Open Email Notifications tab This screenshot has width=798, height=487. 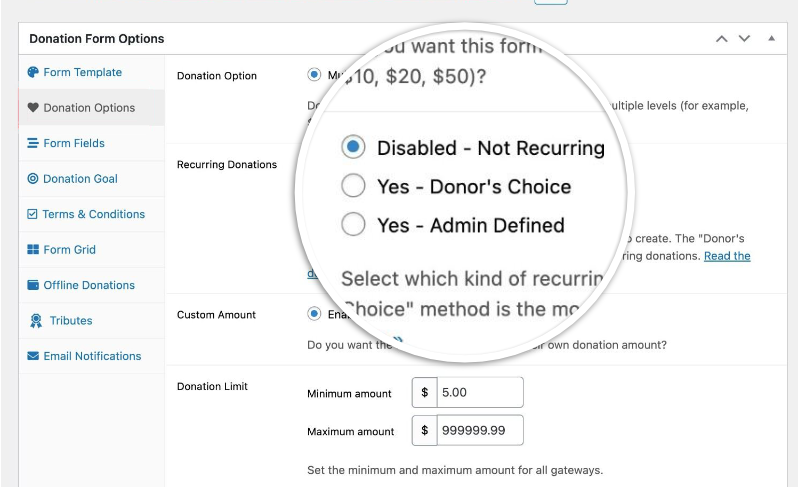tap(92, 356)
